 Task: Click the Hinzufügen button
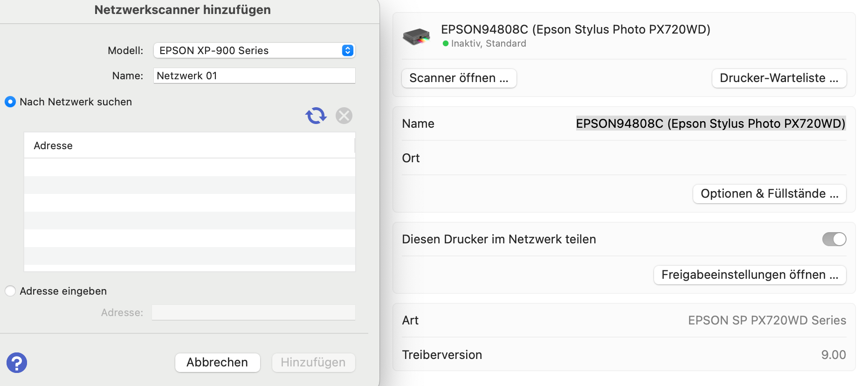tap(313, 362)
